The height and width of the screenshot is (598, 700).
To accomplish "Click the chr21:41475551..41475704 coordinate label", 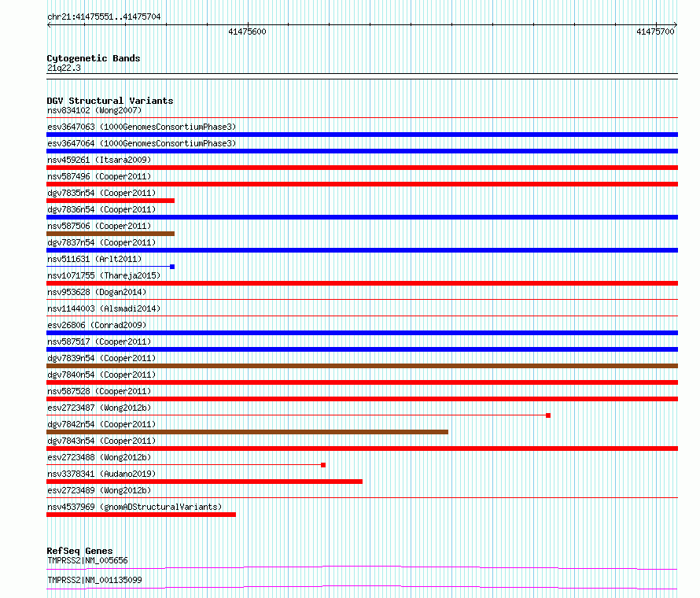I will tap(104, 17).
